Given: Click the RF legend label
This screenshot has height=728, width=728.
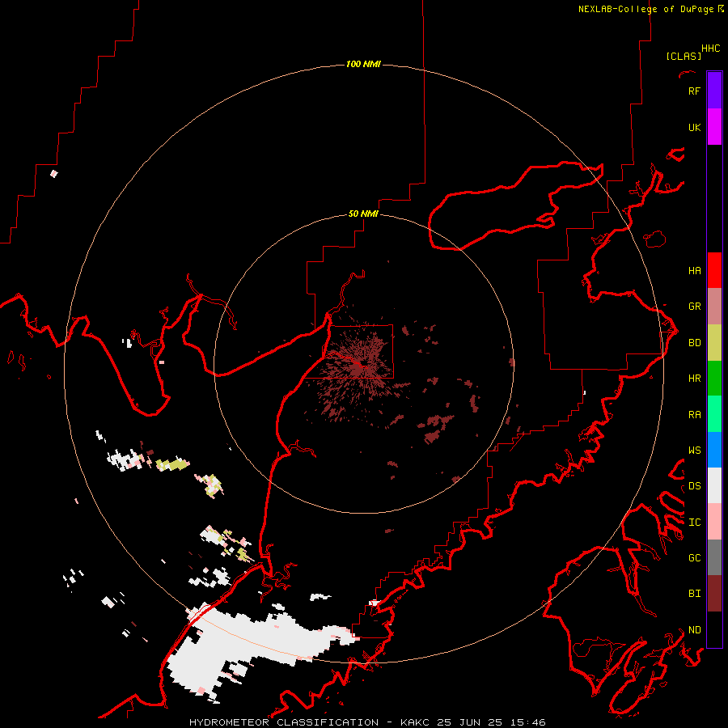Looking at the screenshot, I should pos(694,91).
